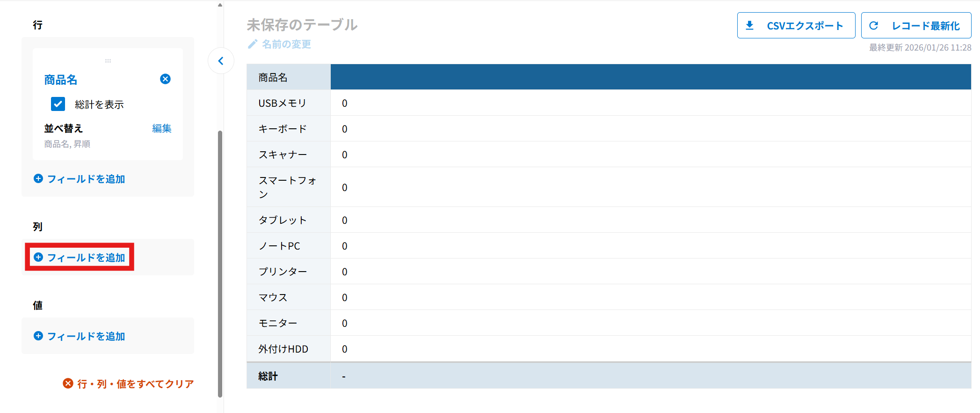Select the ノートPC row label
This screenshot has height=413, width=980.
tap(279, 246)
